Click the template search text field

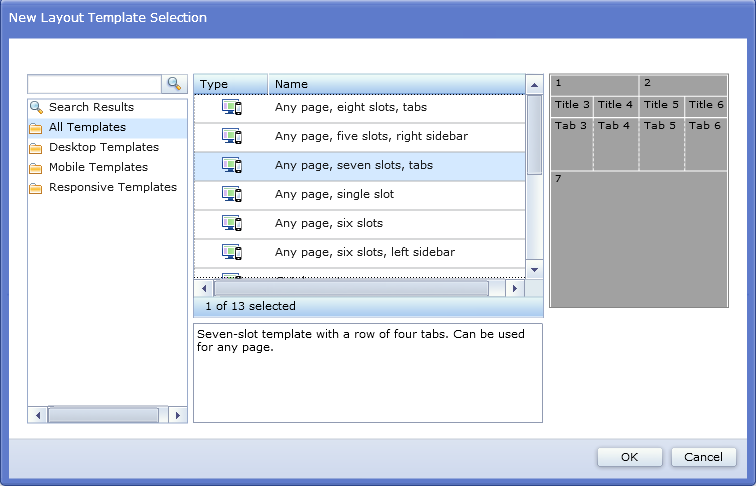tap(94, 84)
